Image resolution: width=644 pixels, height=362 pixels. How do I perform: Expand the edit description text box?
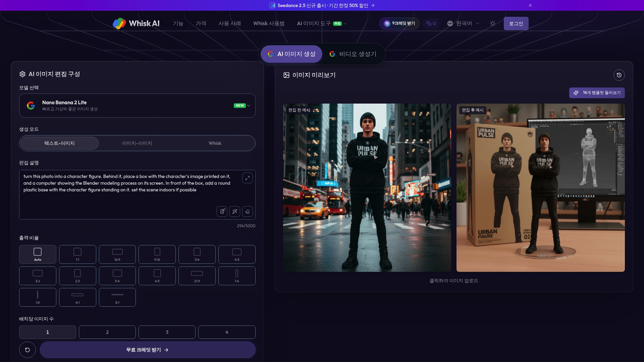[248, 178]
